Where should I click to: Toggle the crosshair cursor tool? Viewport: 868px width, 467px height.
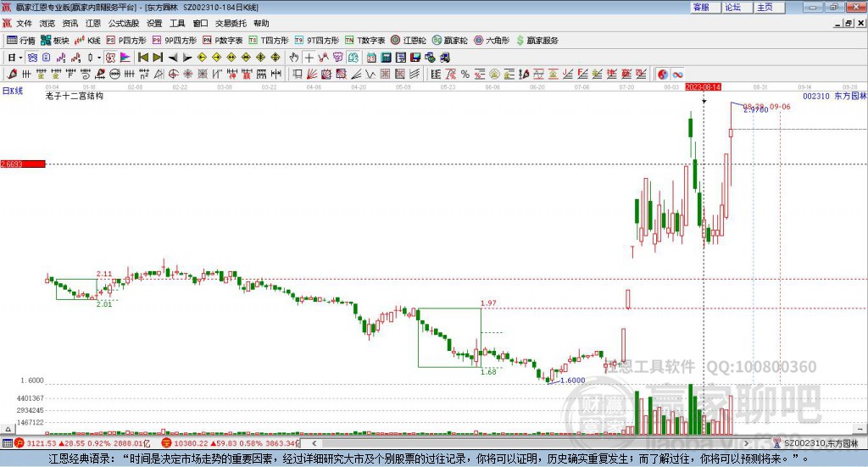pyautogui.click(x=309, y=58)
